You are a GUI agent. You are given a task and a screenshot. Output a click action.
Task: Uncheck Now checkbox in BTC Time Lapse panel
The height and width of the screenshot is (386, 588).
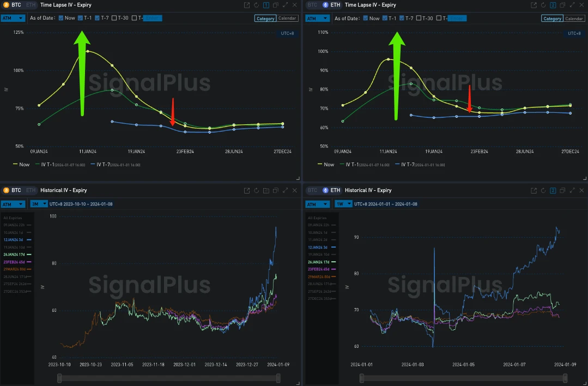pyautogui.click(x=61, y=18)
